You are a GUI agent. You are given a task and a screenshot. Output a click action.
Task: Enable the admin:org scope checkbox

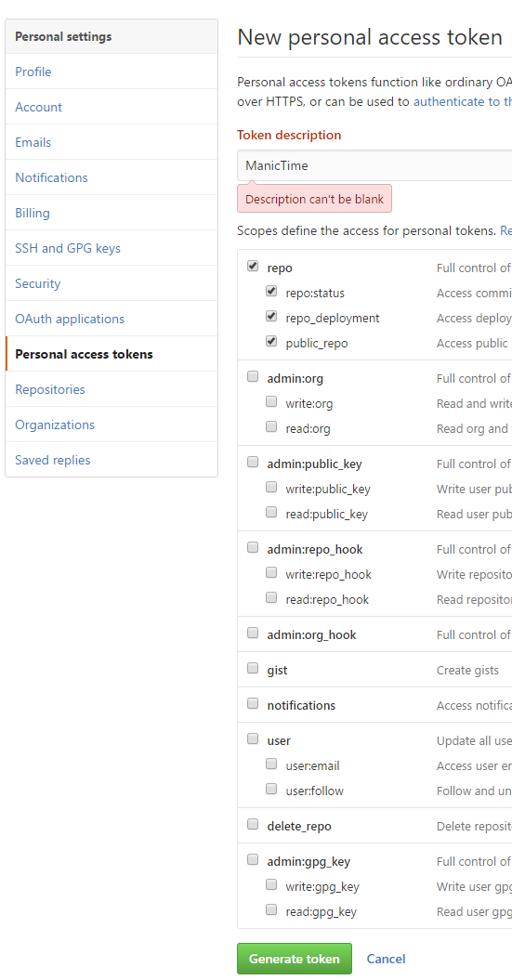tap(253, 377)
